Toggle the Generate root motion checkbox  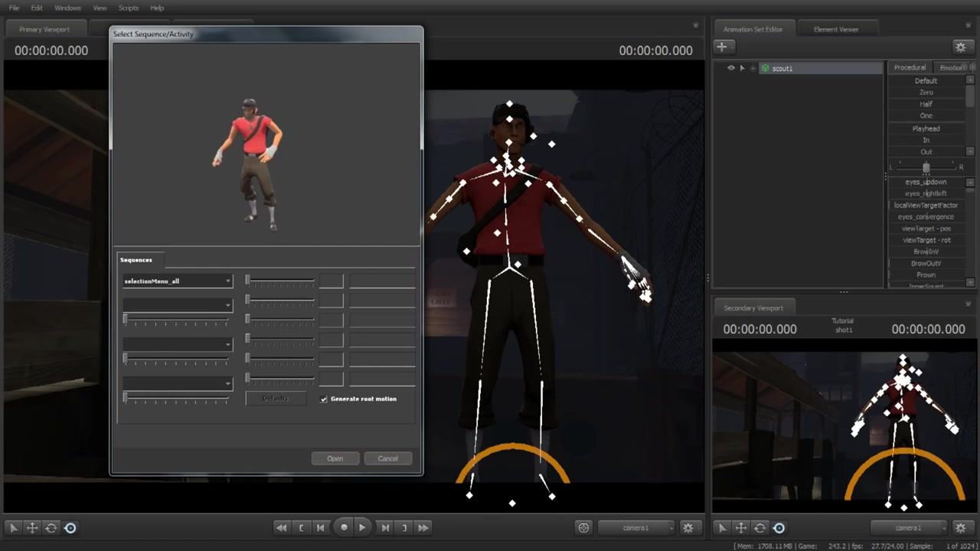tap(324, 399)
